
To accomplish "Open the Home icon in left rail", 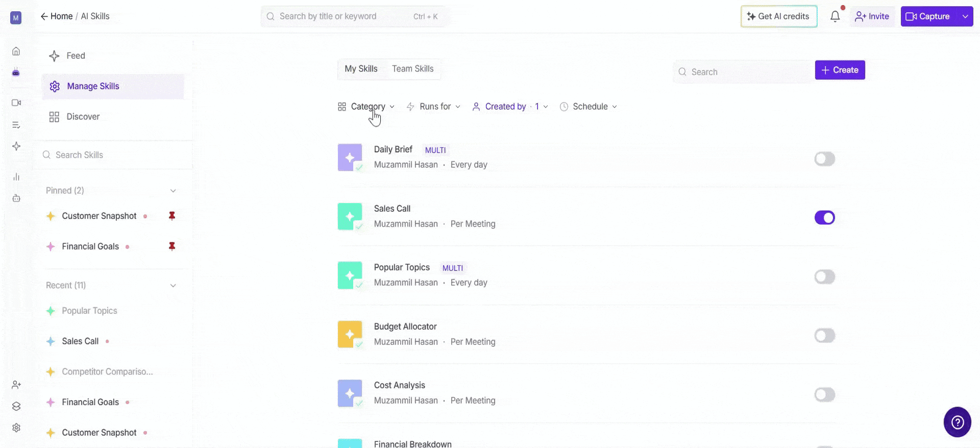I will (x=16, y=51).
